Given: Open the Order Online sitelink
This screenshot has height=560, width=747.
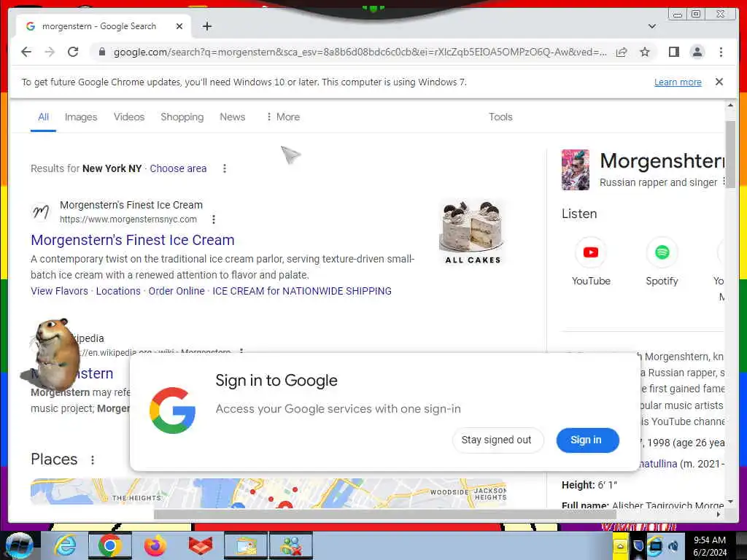Looking at the screenshot, I should [177, 291].
